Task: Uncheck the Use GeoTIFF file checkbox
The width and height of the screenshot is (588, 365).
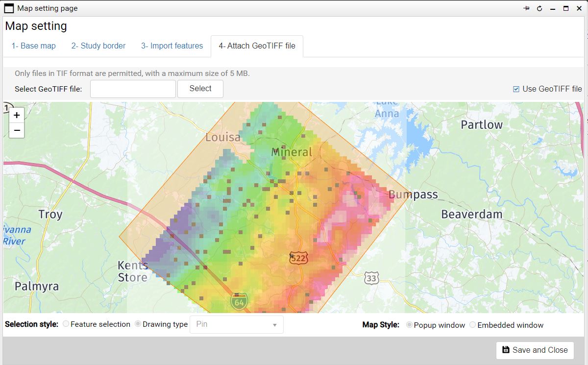Action: point(516,89)
